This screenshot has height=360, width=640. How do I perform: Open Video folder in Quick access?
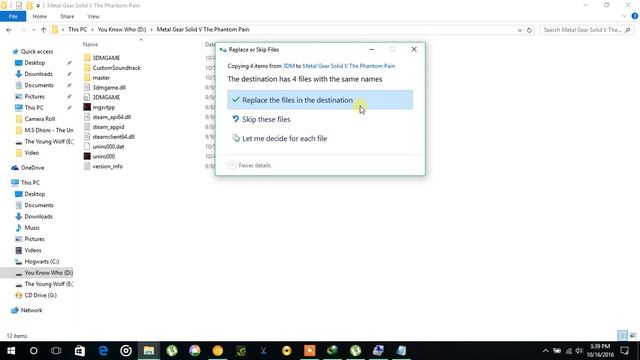coord(32,153)
